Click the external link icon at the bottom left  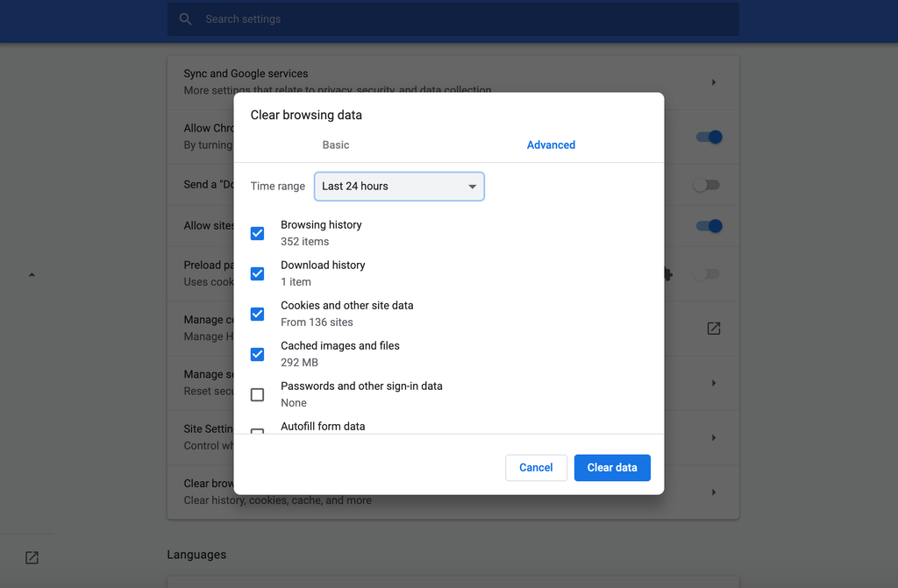(32, 557)
